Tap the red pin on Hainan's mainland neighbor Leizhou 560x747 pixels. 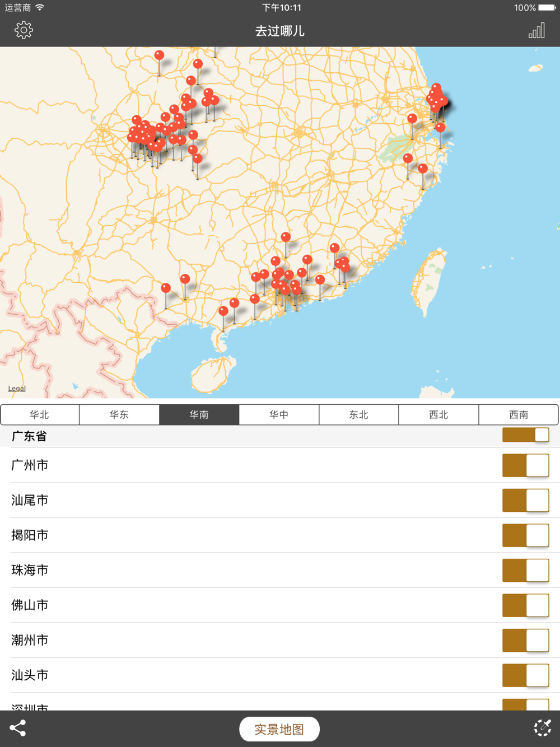[223, 311]
